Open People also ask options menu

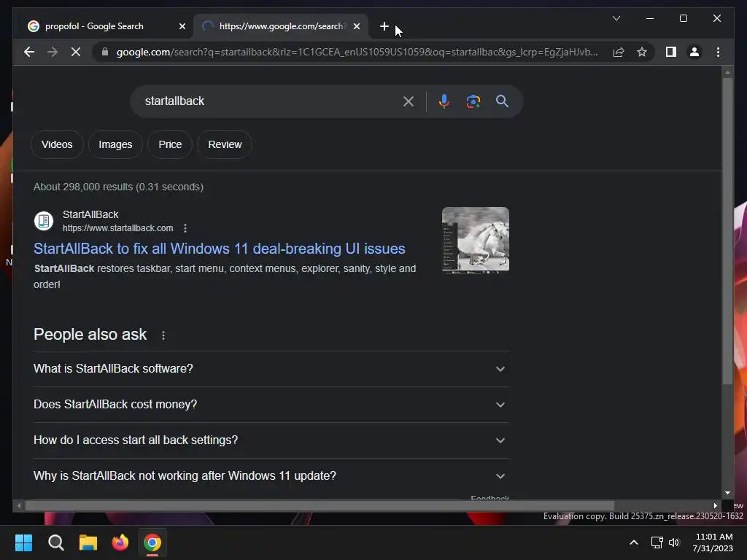coord(163,335)
